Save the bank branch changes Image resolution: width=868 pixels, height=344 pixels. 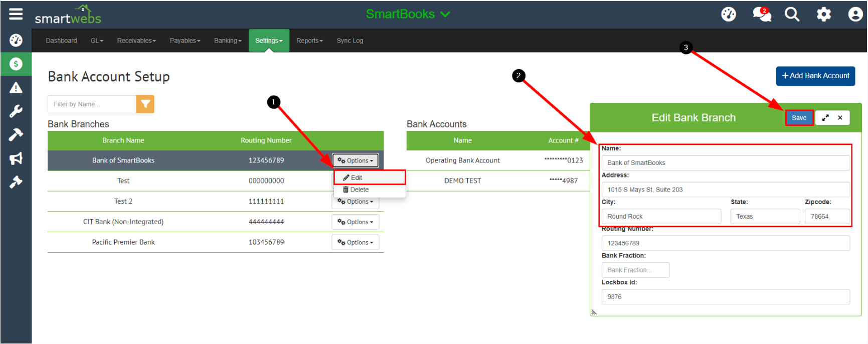pos(799,118)
